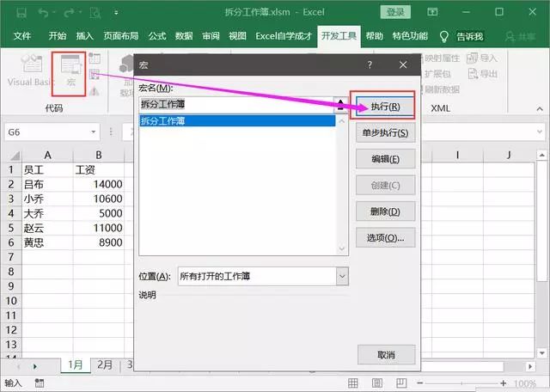The width and height of the screenshot is (550, 392).
Task: Open the 帮助 tab
Action: (x=375, y=36)
